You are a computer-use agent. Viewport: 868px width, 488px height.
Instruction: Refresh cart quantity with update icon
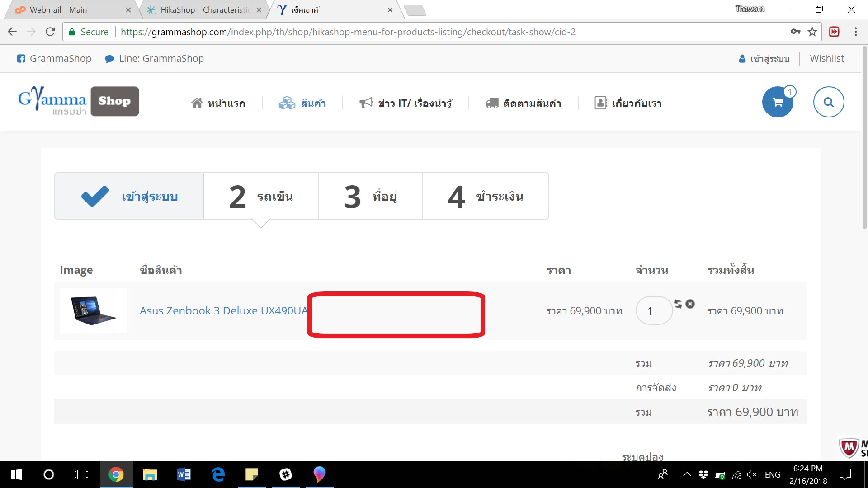coord(678,304)
